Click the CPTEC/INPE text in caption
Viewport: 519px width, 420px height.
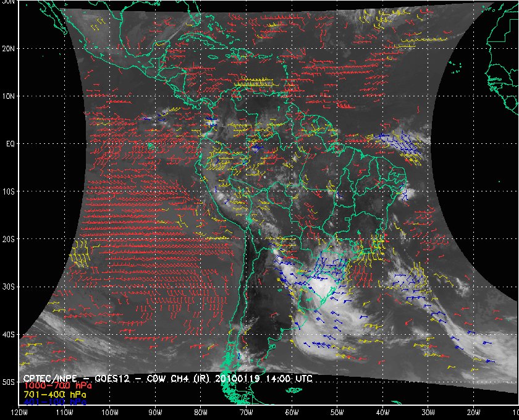(x=50, y=379)
